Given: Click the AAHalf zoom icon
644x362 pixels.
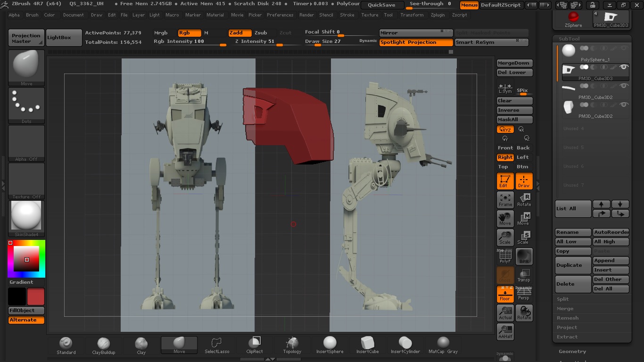Looking at the screenshot, I should (x=505, y=332).
